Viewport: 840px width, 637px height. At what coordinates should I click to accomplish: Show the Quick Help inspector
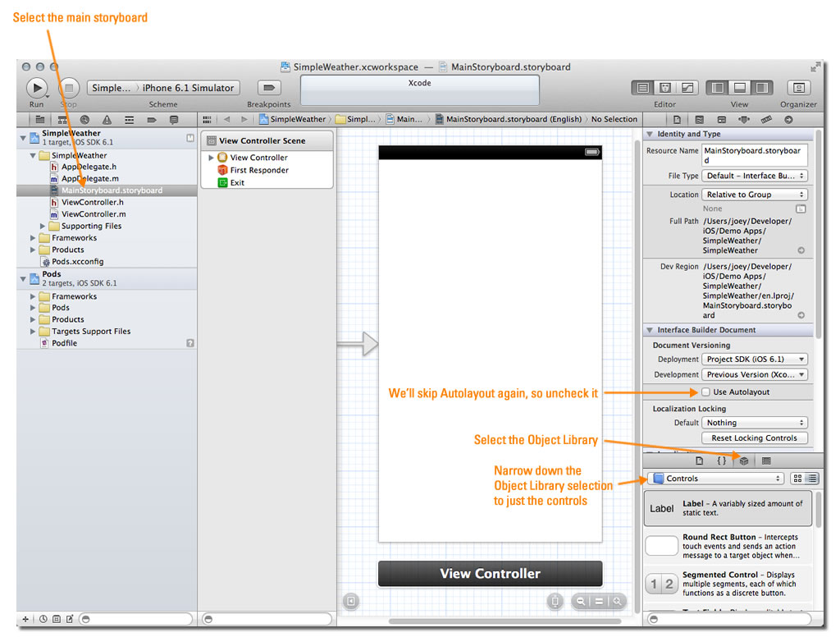tap(699, 120)
